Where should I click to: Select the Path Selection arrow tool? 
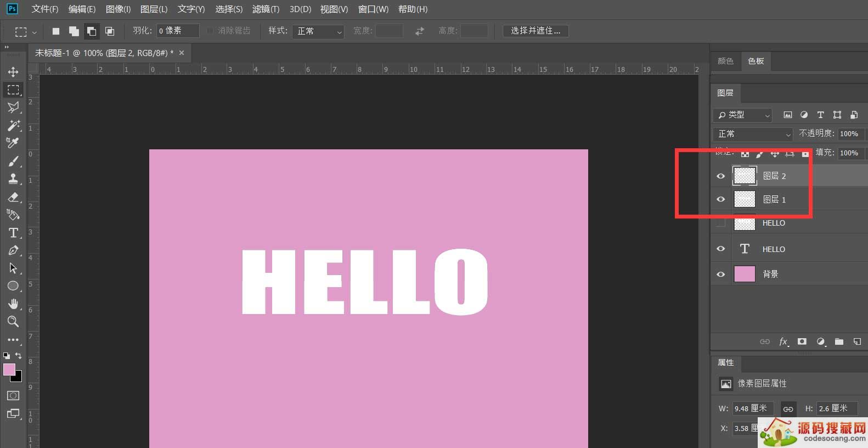13,268
